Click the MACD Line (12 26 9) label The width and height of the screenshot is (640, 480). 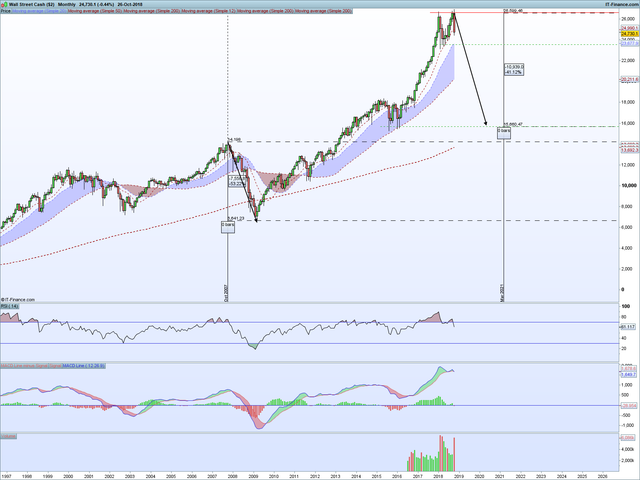coord(84,366)
